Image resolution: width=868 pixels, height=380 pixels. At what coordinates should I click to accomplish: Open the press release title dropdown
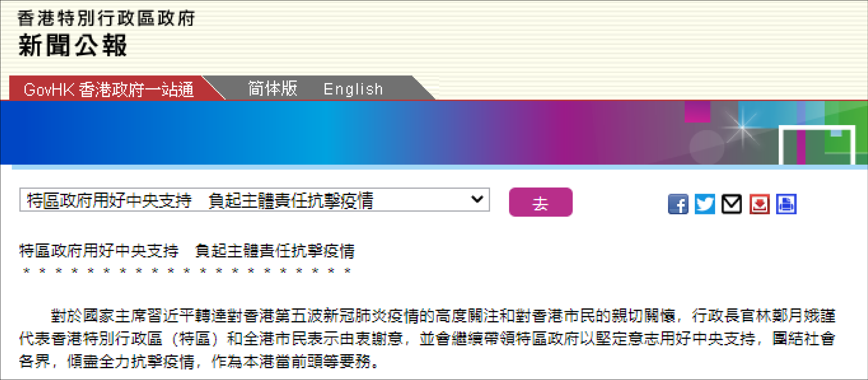tap(254, 200)
